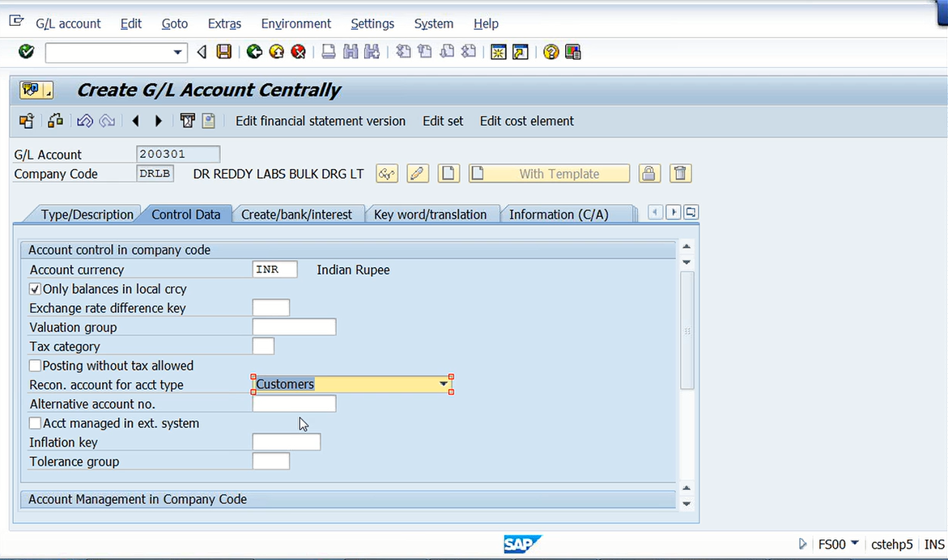Click the Edit set button

(443, 121)
